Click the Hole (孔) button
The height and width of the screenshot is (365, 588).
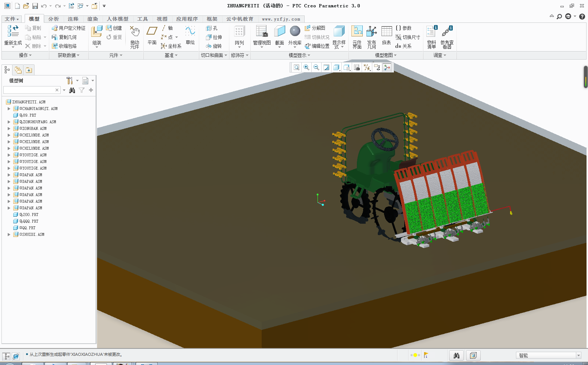tap(212, 28)
